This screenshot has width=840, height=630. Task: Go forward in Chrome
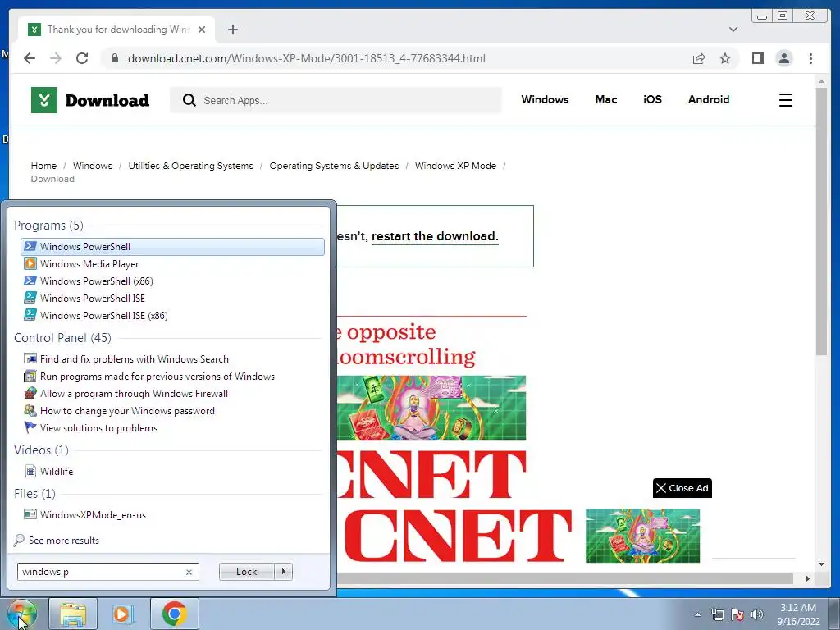[56, 58]
